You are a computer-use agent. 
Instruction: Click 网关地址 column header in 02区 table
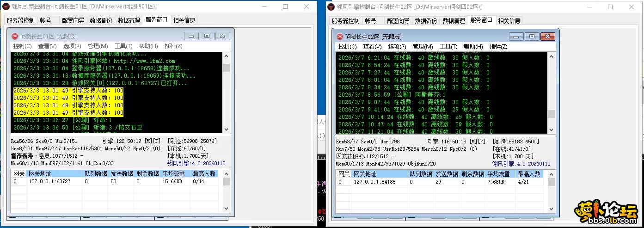380,174
